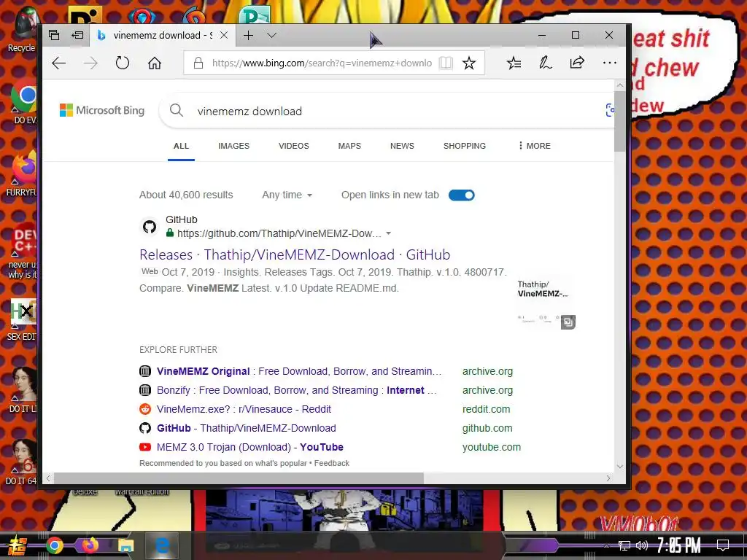Click the youtube.com domain text
The image size is (747, 560).
click(x=492, y=448)
